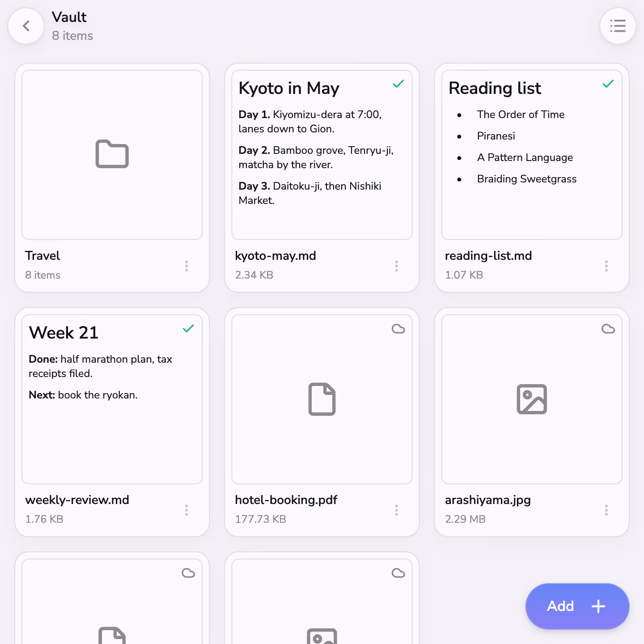
Task: Click the Travel folder name
Action: tap(42, 256)
